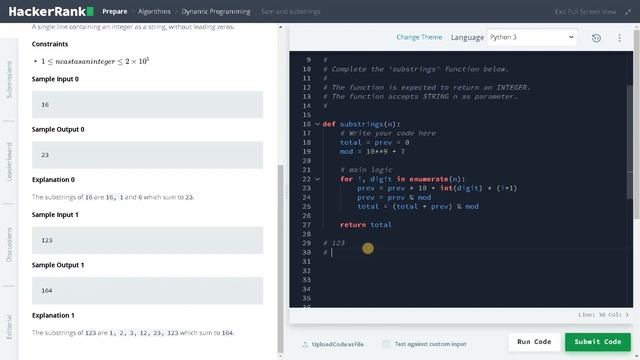Screen dimensions: 640x360
Task: Click the Sample Input 1 box showing 123
Action: (x=147, y=240)
